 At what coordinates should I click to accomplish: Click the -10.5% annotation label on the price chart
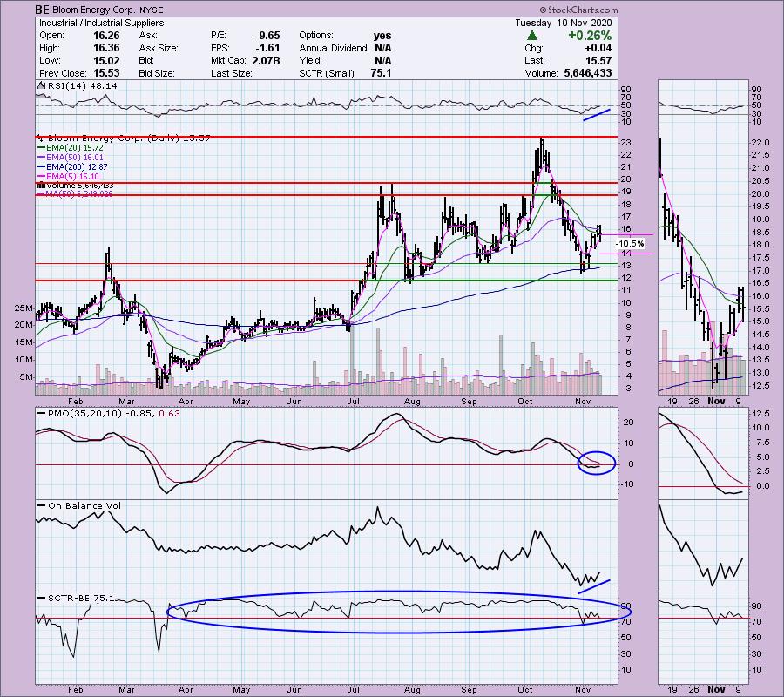point(630,243)
